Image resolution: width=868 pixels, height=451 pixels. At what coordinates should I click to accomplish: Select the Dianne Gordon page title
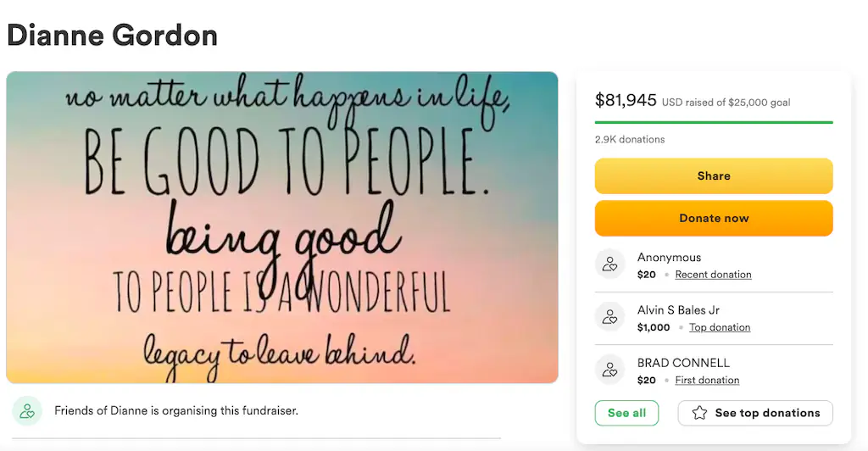(112, 35)
